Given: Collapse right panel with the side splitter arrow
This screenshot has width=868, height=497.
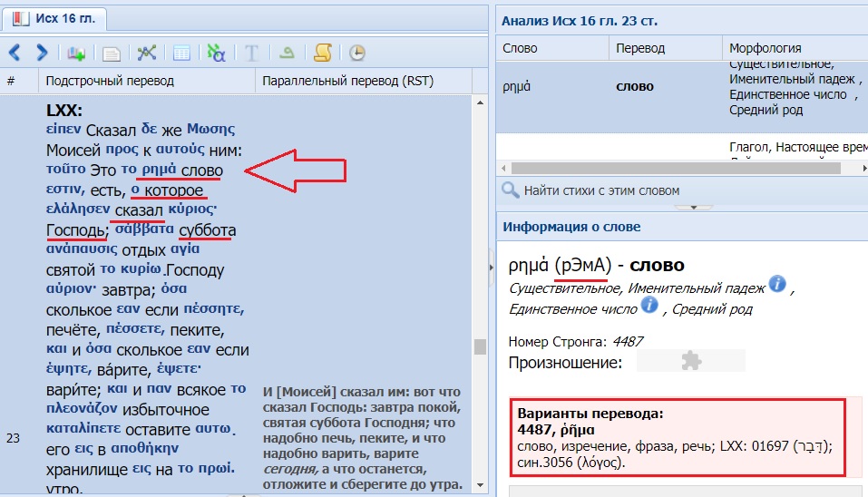Looking at the screenshot, I should [491, 265].
